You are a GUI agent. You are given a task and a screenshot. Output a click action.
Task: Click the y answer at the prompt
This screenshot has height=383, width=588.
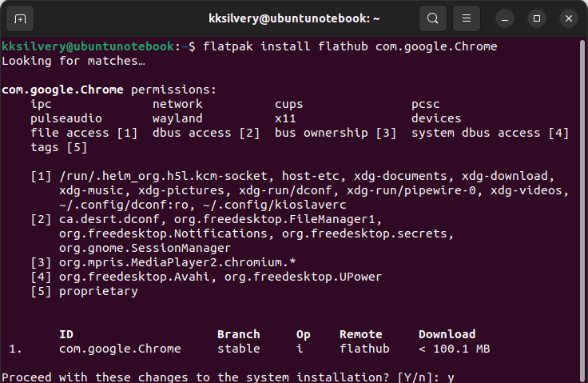pyautogui.click(x=452, y=377)
